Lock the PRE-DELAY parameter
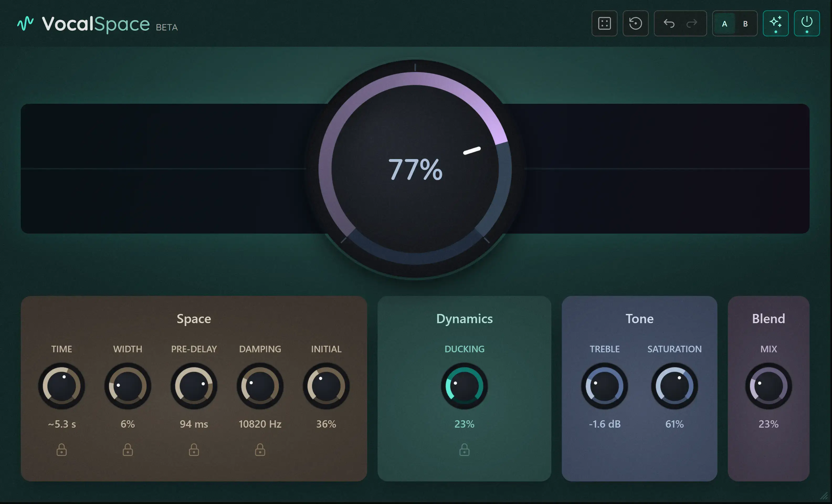This screenshot has height=504, width=832. (194, 450)
